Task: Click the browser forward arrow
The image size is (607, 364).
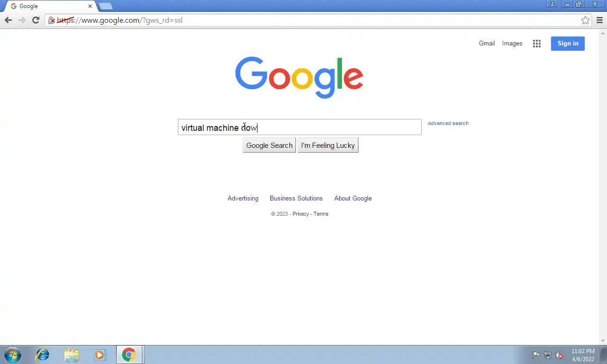Action: 22,20
